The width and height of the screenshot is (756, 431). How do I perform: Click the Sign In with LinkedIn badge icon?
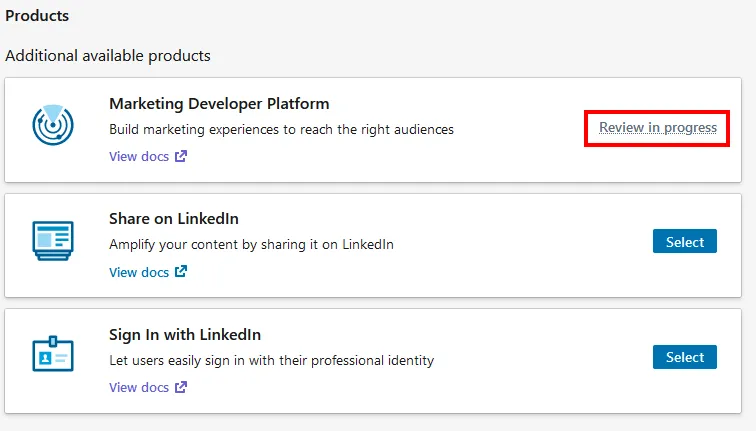(53, 356)
